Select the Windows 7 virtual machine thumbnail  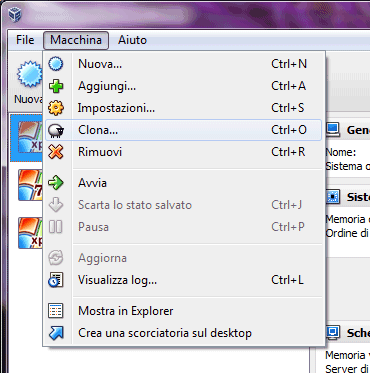(x=30, y=185)
